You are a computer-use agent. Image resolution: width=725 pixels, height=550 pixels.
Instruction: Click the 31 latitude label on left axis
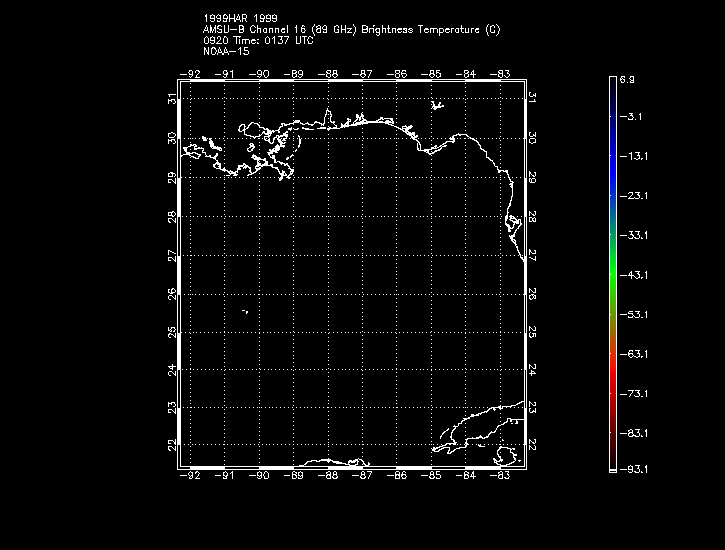coord(173,99)
